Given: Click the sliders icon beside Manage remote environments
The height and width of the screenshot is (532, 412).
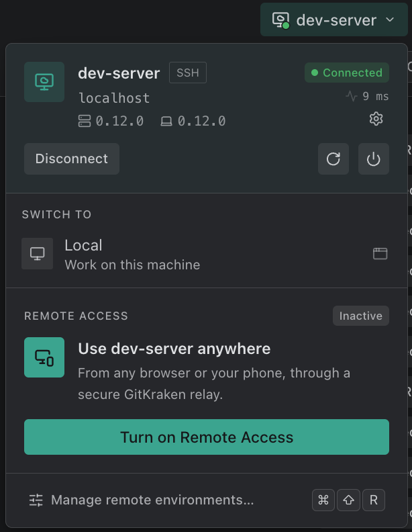Looking at the screenshot, I should pyautogui.click(x=36, y=500).
